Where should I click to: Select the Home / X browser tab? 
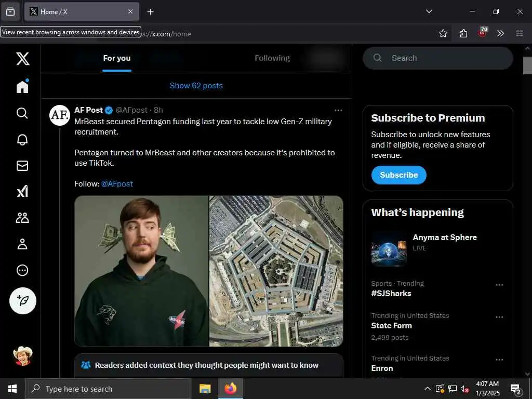(x=82, y=12)
